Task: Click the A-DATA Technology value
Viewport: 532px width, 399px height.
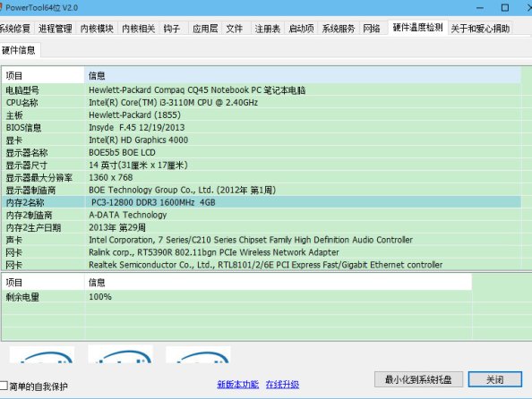Action: (x=127, y=215)
